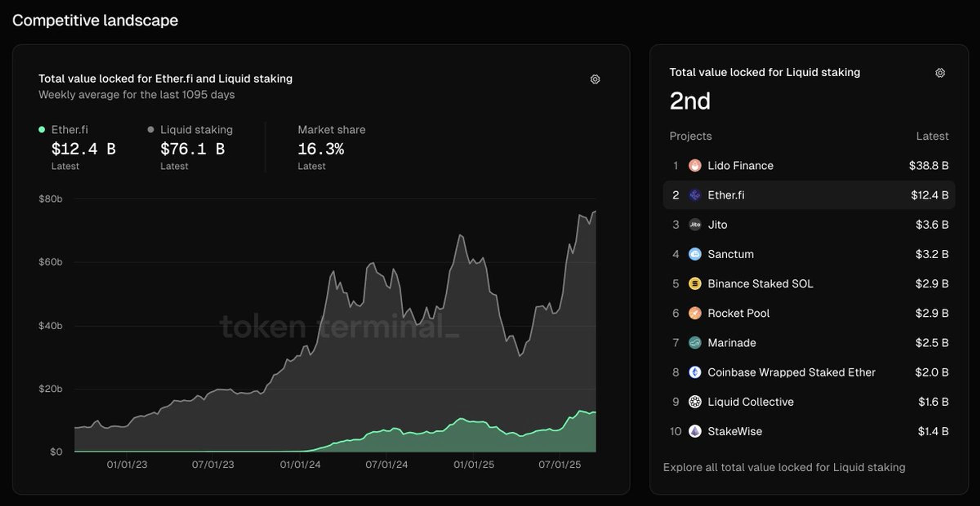Toggle Ether.fi series via green legend dot
The width and height of the screenshot is (980, 506).
42,130
